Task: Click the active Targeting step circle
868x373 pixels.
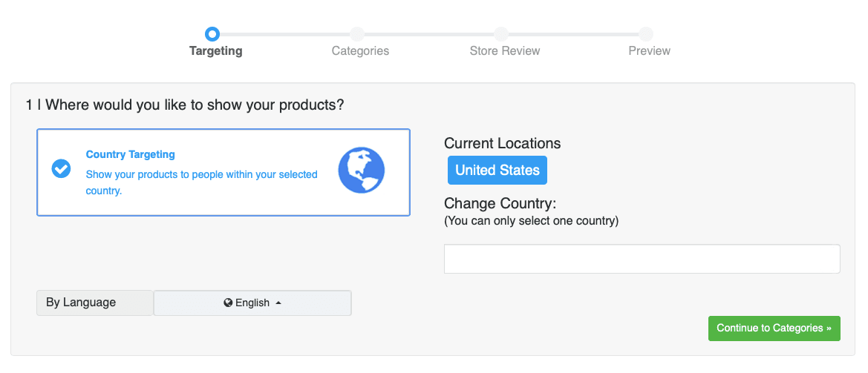Action: point(212,33)
